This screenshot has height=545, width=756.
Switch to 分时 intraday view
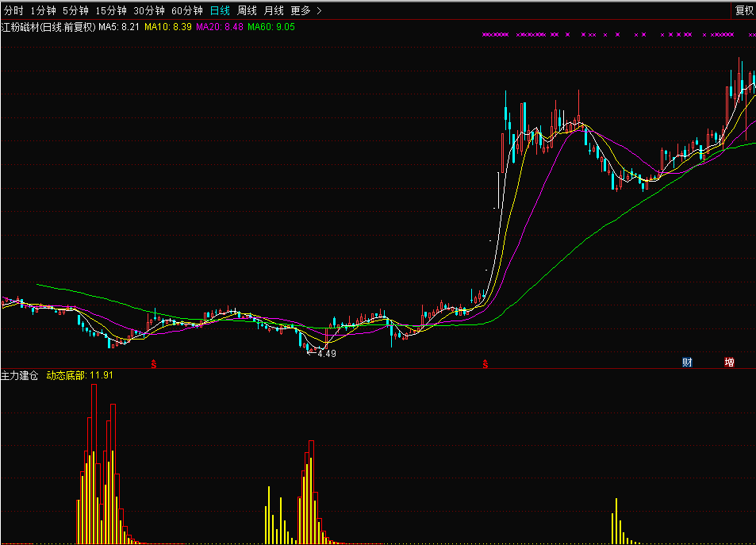point(13,10)
